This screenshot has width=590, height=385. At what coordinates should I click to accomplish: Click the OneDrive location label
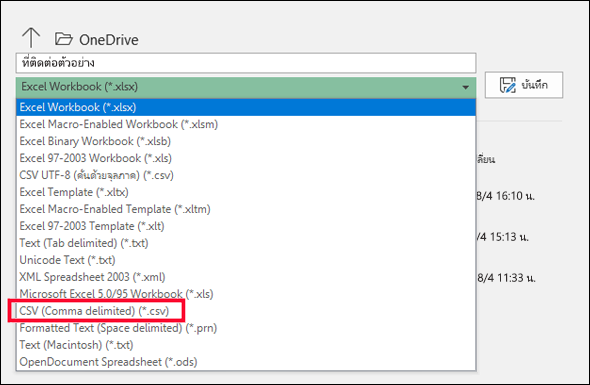coord(109,40)
